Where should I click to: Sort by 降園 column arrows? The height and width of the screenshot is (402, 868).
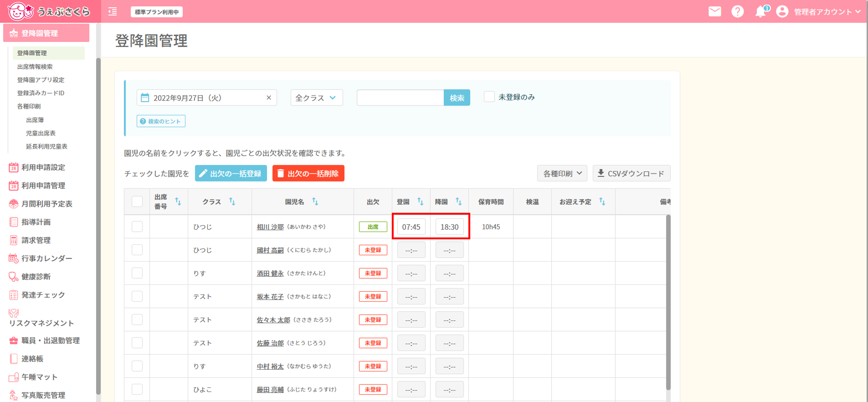(x=459, y=202)
